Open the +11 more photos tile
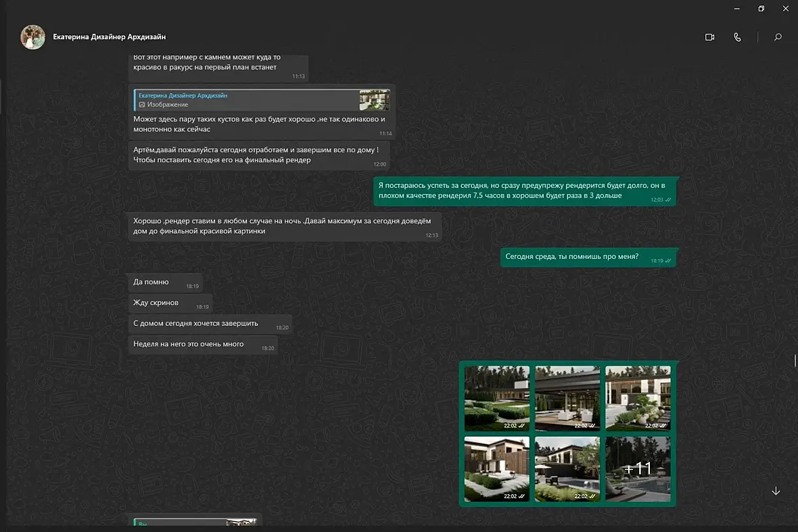This screenshot has height=532, width=798. [638, 469]
